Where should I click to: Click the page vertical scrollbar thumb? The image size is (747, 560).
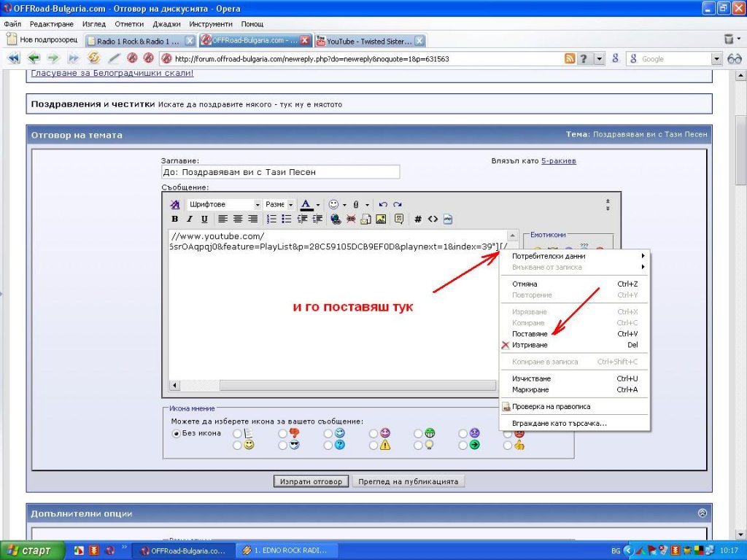pos(741,150)
